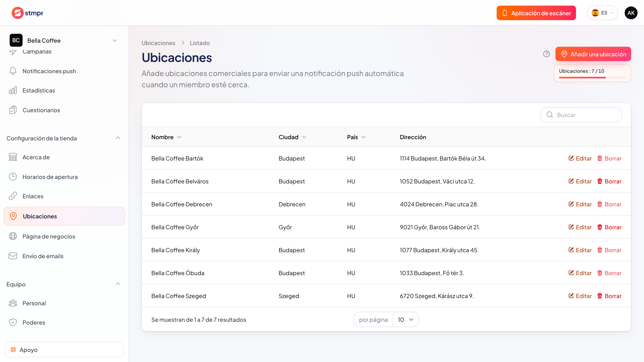Click the Envío de emails envelope icon
The width and height of the screenshot is (644, 362).
pos(13,256)
